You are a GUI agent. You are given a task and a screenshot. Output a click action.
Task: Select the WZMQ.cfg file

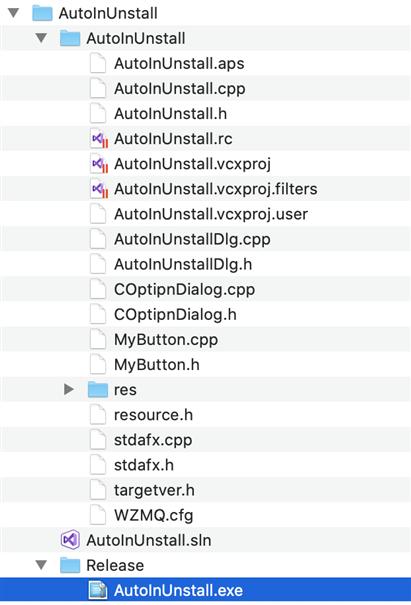pyautogui.click(x=205, y=515)
